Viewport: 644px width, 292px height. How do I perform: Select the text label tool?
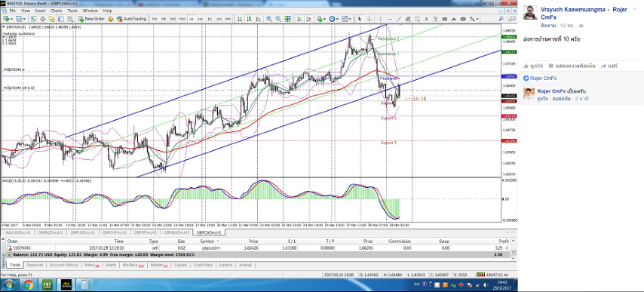point(435,18)
